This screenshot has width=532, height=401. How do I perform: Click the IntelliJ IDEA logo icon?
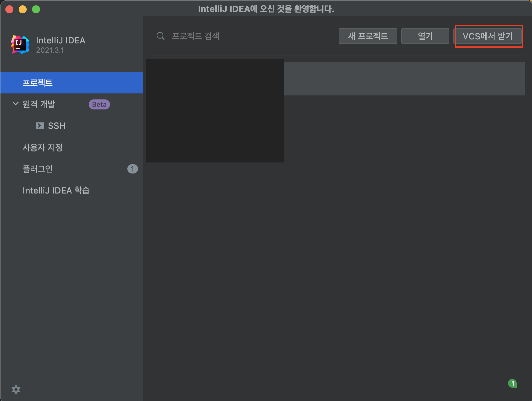point(20,44)
